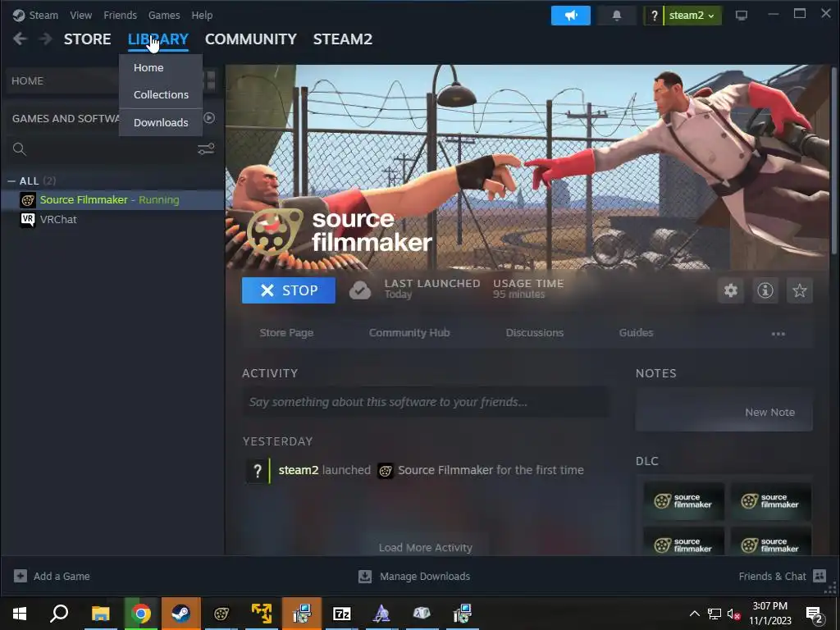Open the top-left DLC thumbnail
840x630 pixels.
click(x=683, y=501)
